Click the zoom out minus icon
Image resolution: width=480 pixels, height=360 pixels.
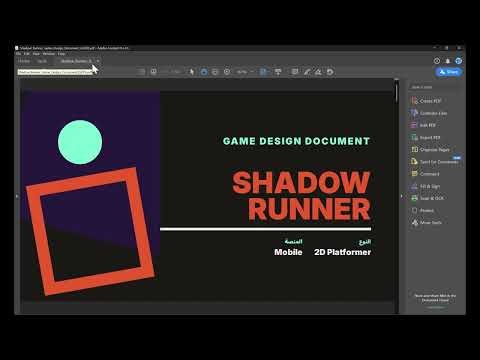click(x=215, y=72)
